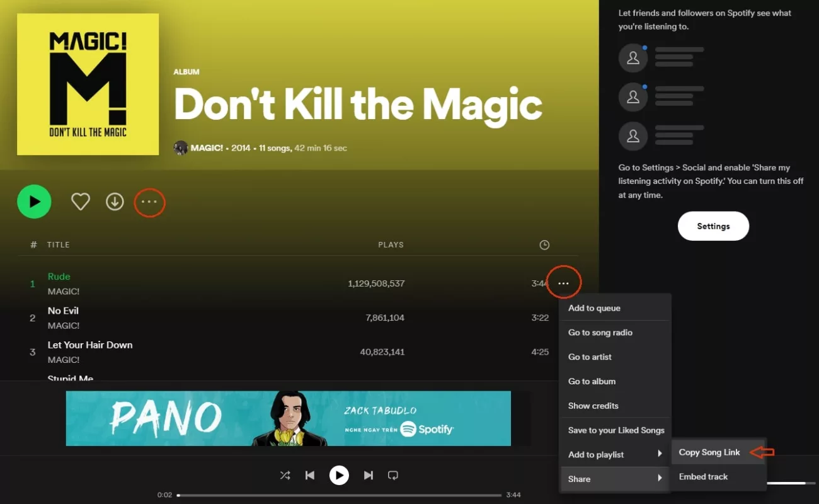Expand the Share submenu
Viewport: 819px width, 504px height.
click(615, 479)
